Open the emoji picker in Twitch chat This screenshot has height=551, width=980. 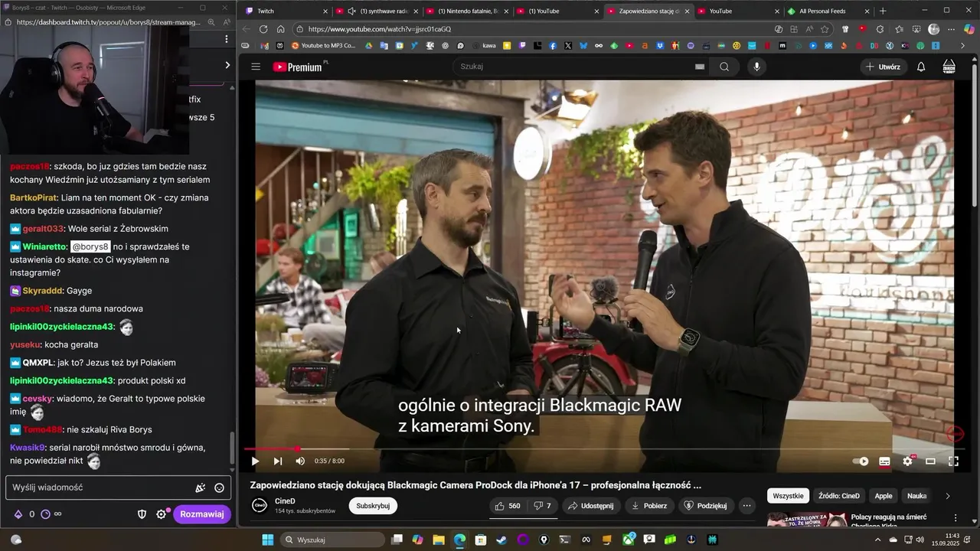[x=219, y=487]
